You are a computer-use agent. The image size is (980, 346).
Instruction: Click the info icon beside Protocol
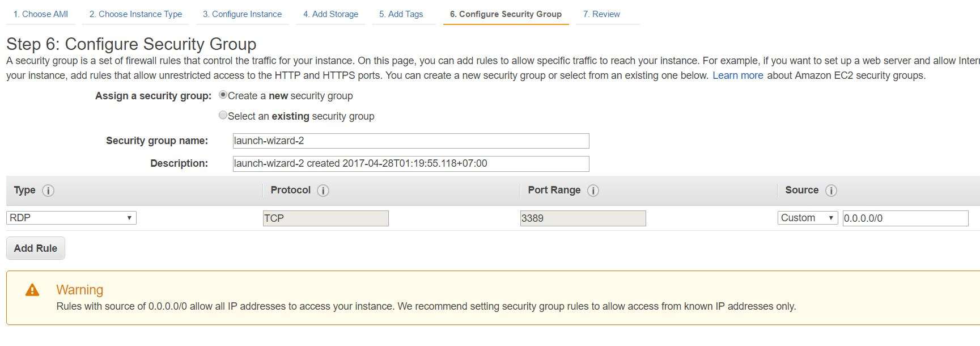pos(323,191)
